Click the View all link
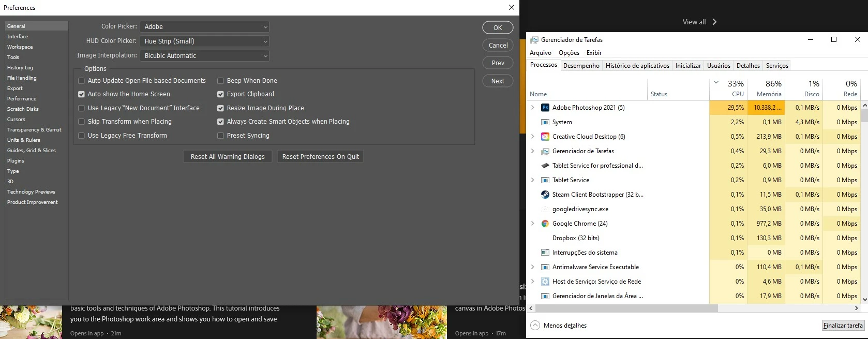The height and width of the screenshot is (339, 868). point(699,22)
